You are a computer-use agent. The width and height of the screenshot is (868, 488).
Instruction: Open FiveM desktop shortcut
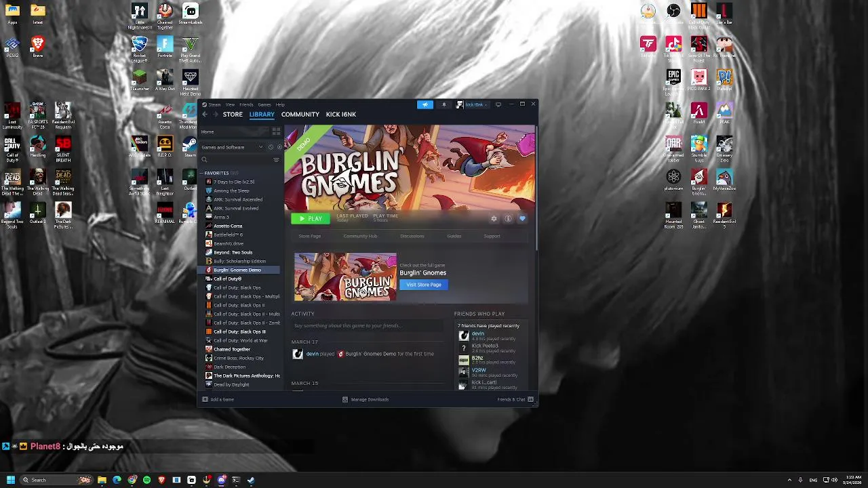pyautogui.click(x=698, y=113)
